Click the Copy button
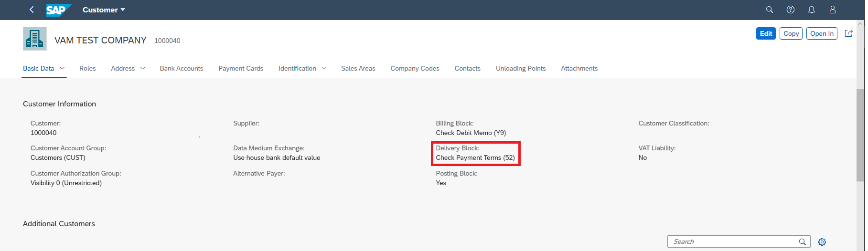 (791, 33)
